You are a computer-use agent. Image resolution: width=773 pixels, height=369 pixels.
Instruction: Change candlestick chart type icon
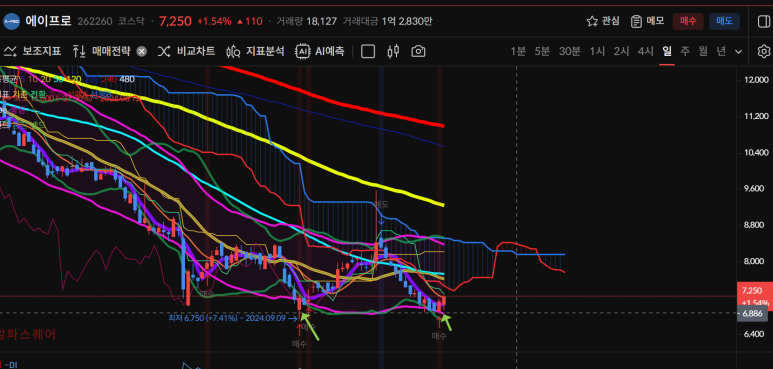393,51
